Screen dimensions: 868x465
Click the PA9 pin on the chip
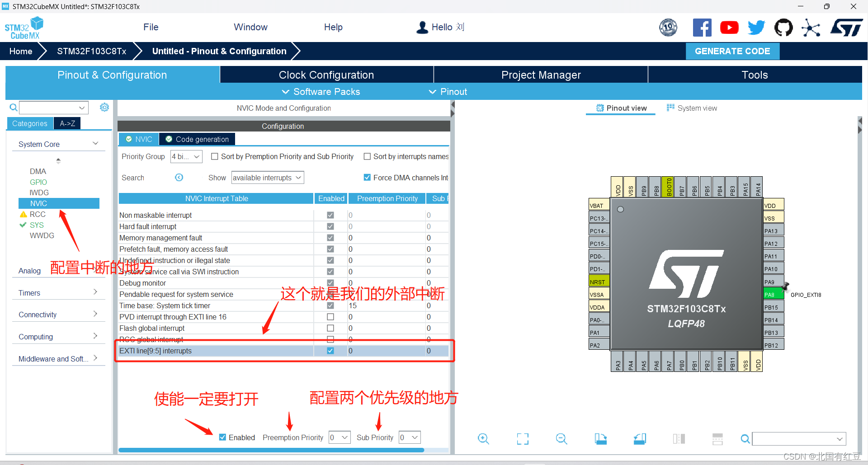[774, 282]
